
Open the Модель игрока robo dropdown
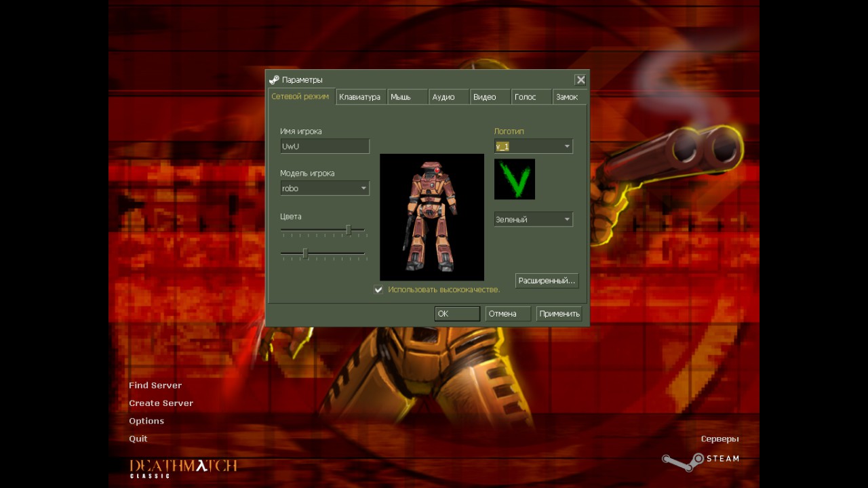pyautogui.click(x=325, y=188)
